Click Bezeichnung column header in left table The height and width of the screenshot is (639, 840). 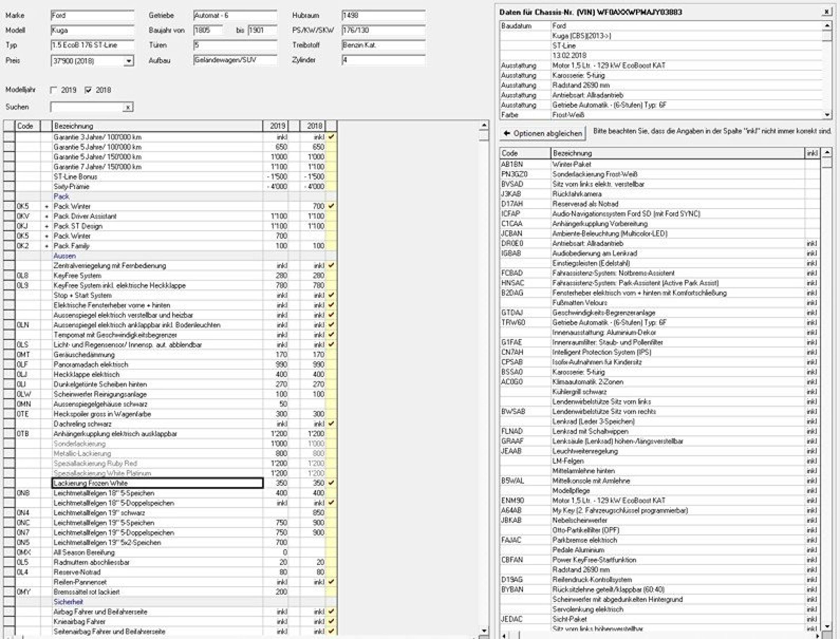[157, 126]
